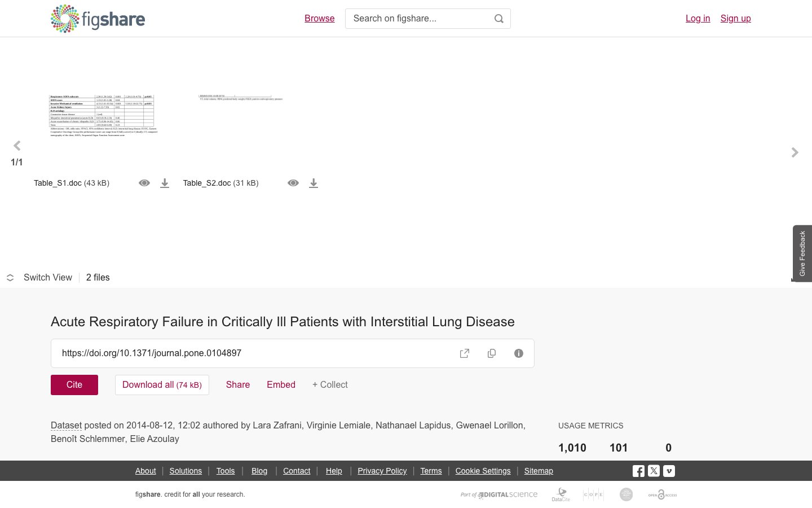Click the Cite button
Image resolution: width=812 pixels, height=508 pixels.
point(74,385)
